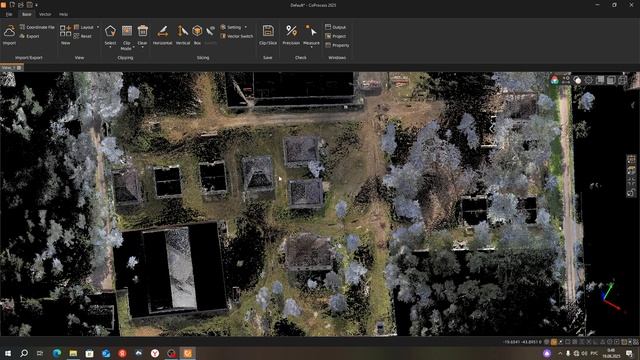Expand the Select tool dropdown arrow
640x360 pixels.
pyautogui.click(x=110, y=47)
